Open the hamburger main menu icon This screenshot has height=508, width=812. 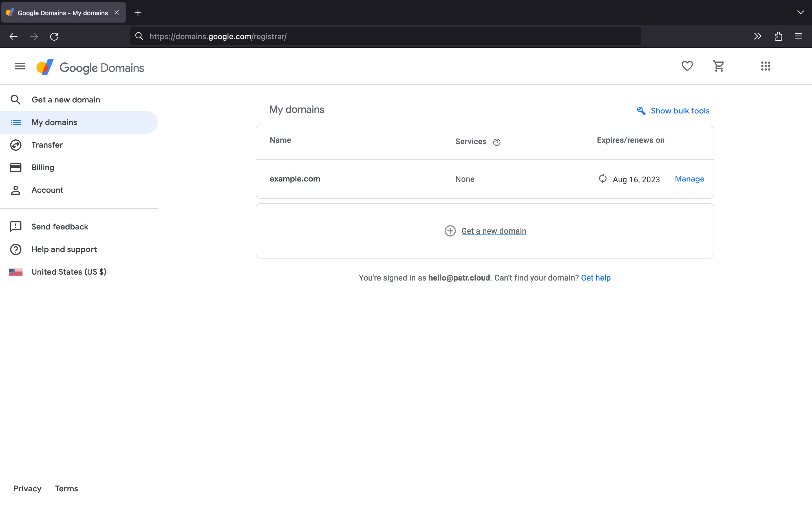coord(20,66)
